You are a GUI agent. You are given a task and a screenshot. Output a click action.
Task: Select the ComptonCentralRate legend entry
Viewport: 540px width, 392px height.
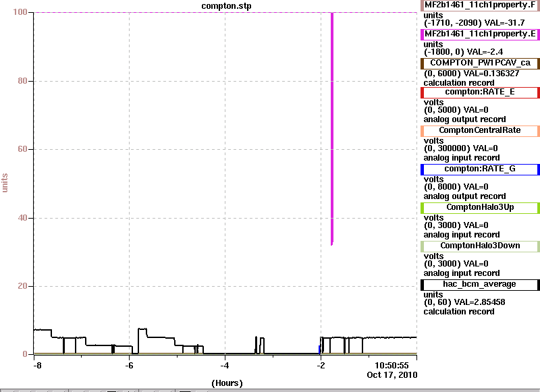(480, 130)
